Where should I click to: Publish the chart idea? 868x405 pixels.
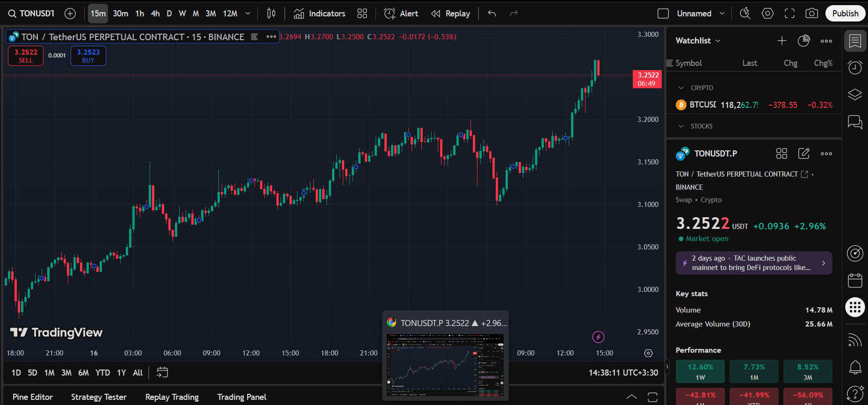pyautogui.click(x=845, y=14)
